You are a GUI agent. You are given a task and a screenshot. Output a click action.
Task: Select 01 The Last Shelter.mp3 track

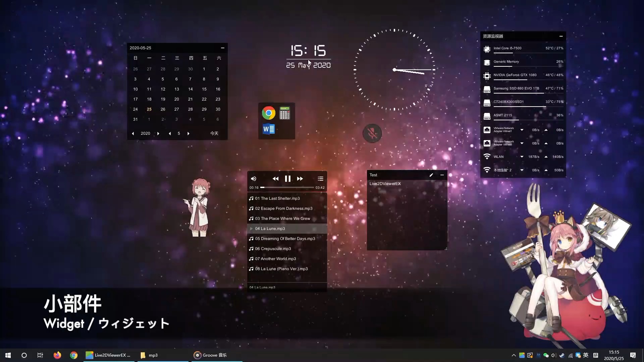coord(277,198)
